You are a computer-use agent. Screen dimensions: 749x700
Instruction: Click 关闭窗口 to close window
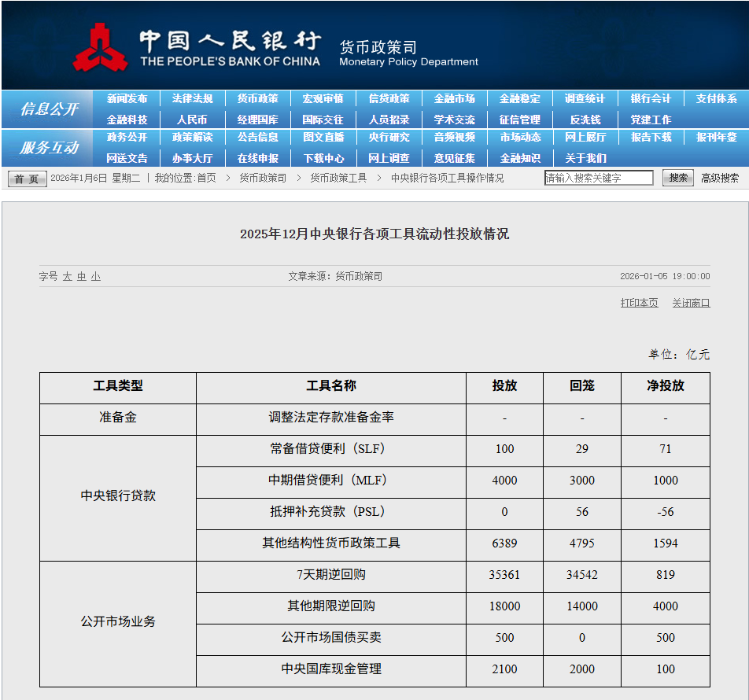tap(691, 303)
